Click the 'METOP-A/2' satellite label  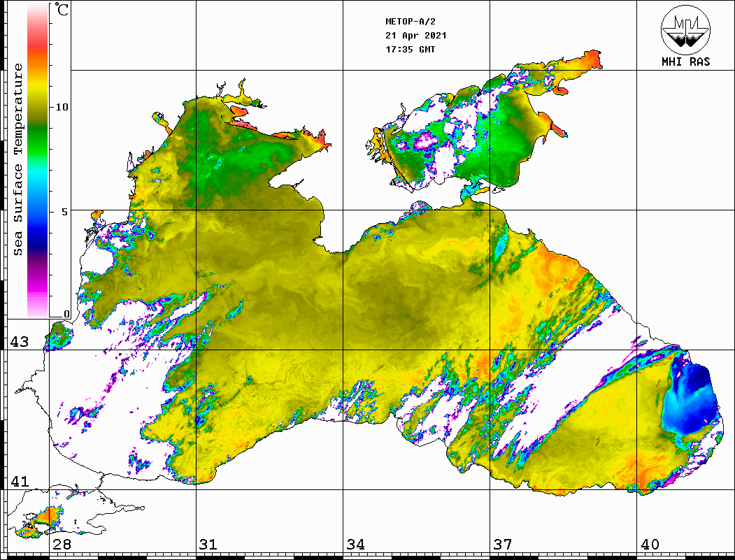pyautogui.click(x=411, y=22)
